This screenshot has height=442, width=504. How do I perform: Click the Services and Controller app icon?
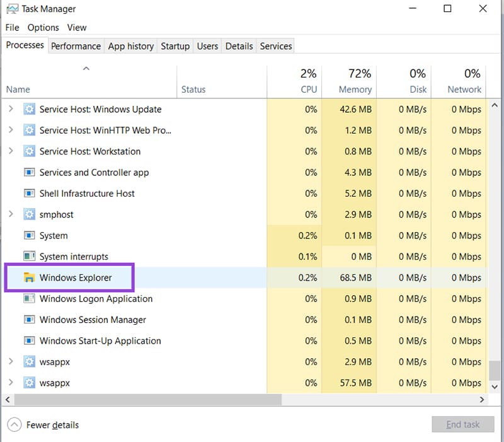(29, 172)
